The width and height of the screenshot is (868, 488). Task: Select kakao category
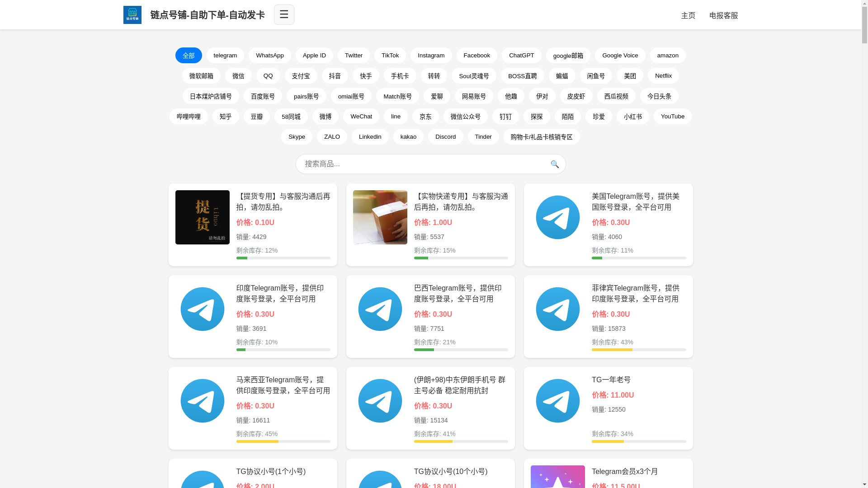(409, 136)
